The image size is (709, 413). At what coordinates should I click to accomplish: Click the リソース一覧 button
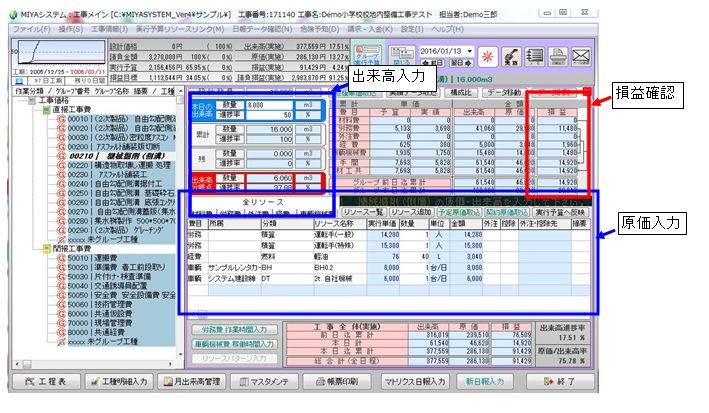point(363,212)
